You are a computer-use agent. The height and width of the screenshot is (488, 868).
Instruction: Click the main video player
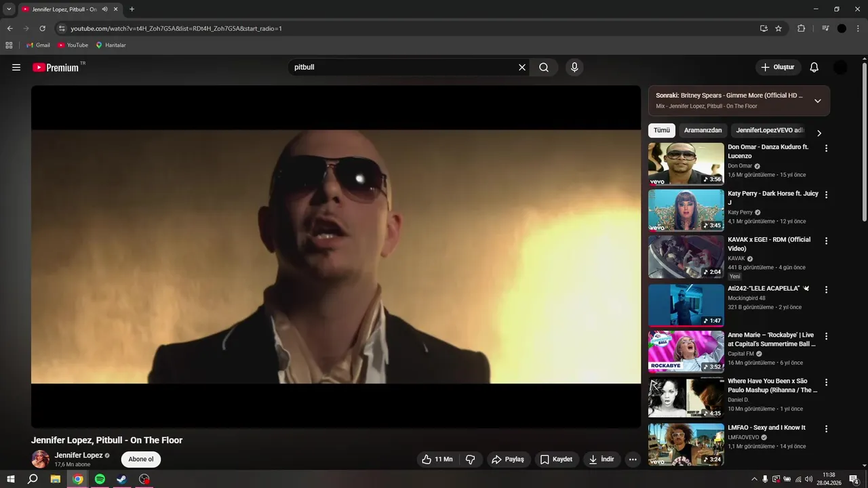pyautogui.click(x=336, y=256)
